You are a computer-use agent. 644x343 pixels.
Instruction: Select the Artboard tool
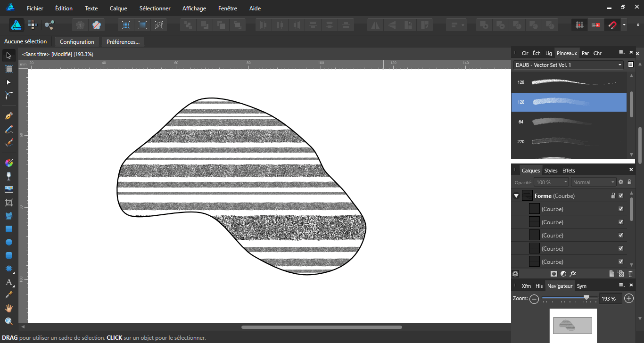tap(8, 69)
